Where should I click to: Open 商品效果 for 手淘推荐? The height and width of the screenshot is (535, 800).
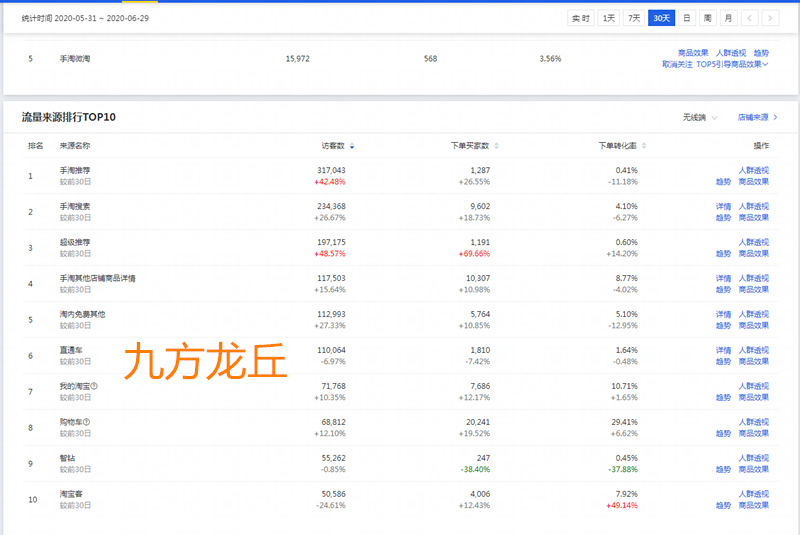(x=754, y=182)
